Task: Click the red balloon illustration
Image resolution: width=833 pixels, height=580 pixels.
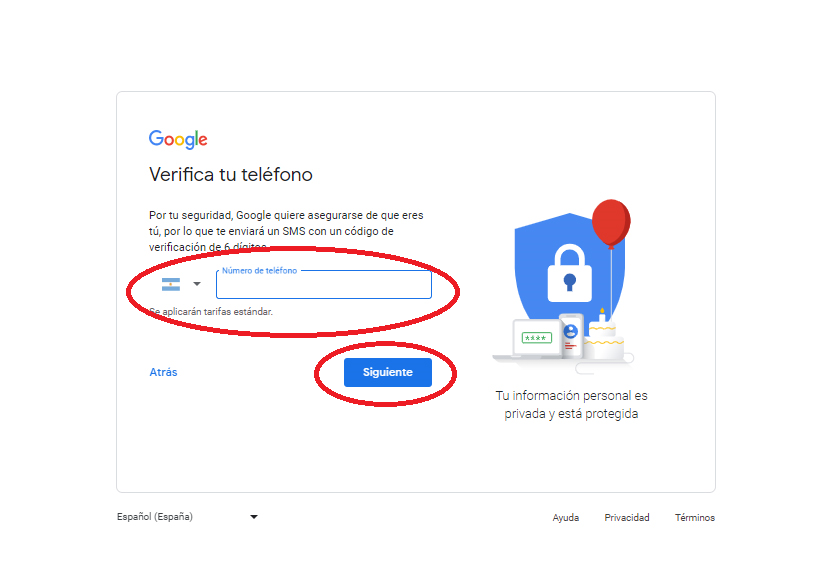Action: pos(611,223)
